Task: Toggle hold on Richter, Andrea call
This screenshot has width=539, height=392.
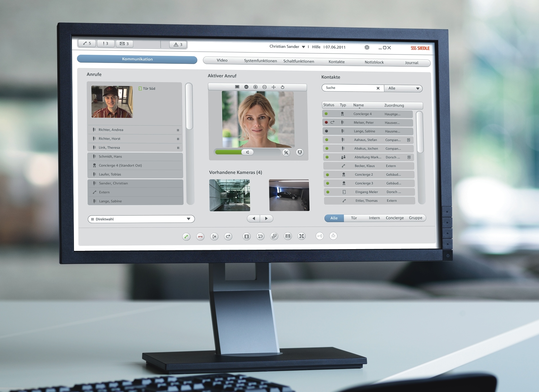Action: tap(178, 130)
